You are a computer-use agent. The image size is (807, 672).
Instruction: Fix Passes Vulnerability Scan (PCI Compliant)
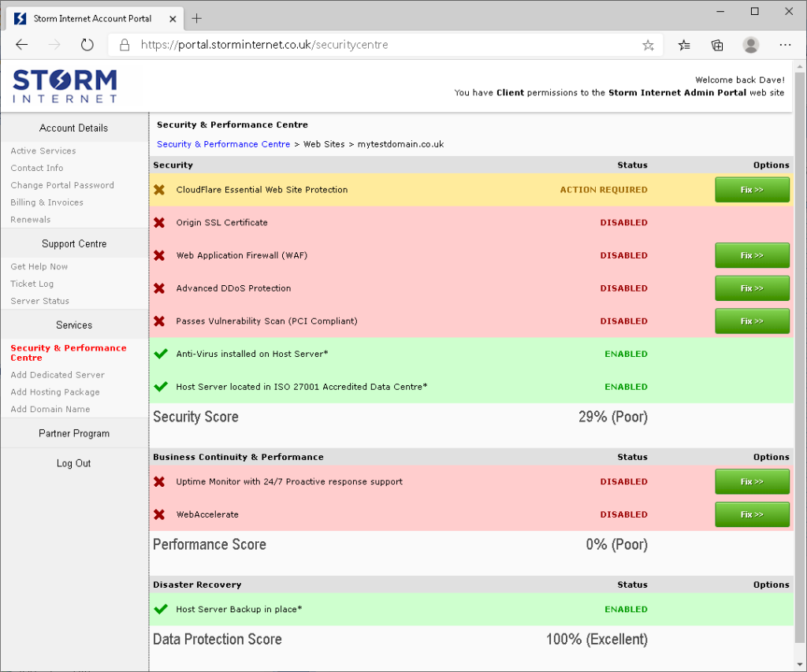(752, 321)
